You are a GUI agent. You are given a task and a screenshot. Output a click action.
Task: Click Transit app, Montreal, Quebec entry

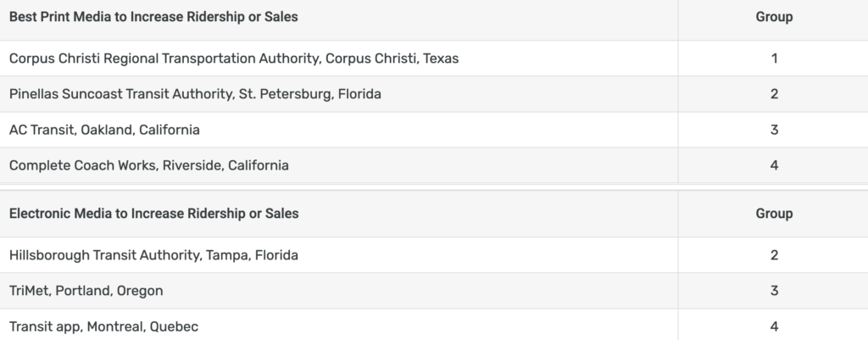tap(103, 326)
